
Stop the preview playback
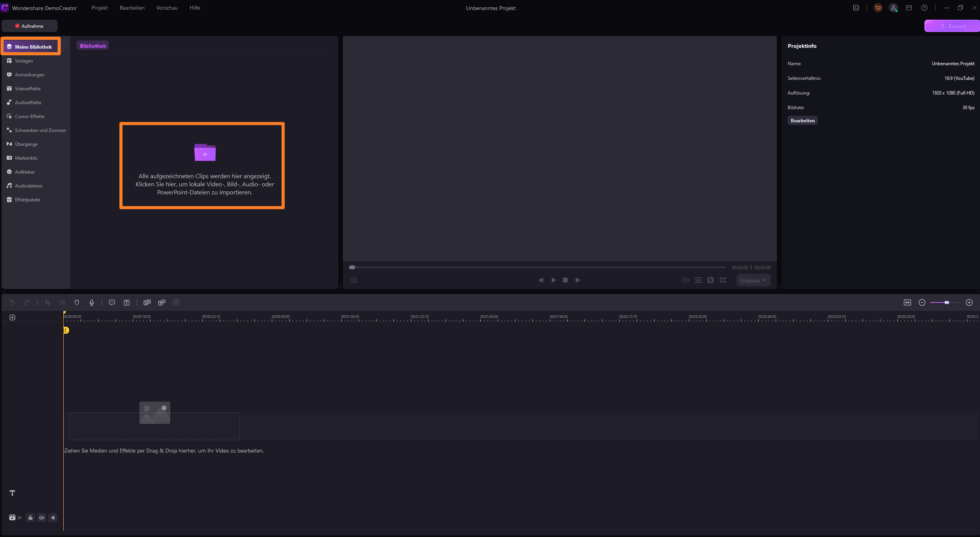point(565,280)
